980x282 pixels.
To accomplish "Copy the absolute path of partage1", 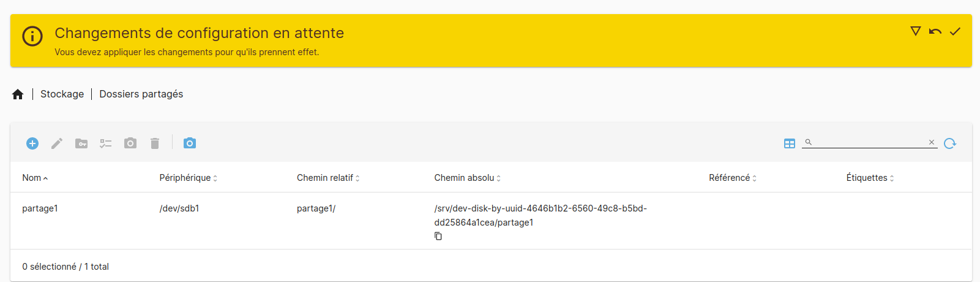I will click(438, 236).
